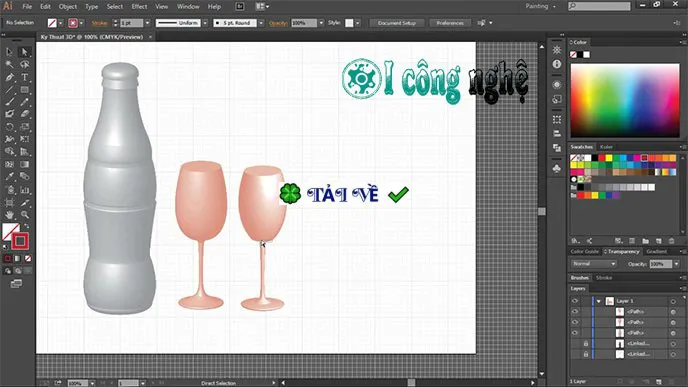Open the Object menu

(68, 7)
